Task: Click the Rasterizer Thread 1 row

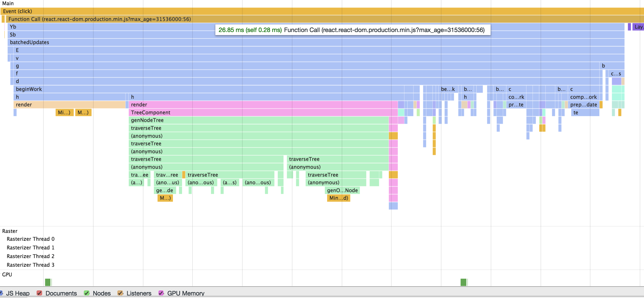Action: click(30, 247)
